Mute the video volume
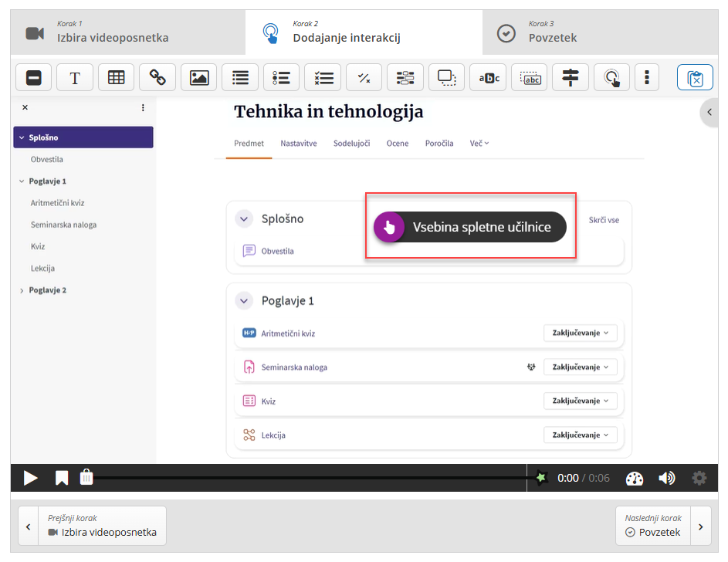Screen dimensions: 728x562 pyautogui.click(x=666, y=478)
